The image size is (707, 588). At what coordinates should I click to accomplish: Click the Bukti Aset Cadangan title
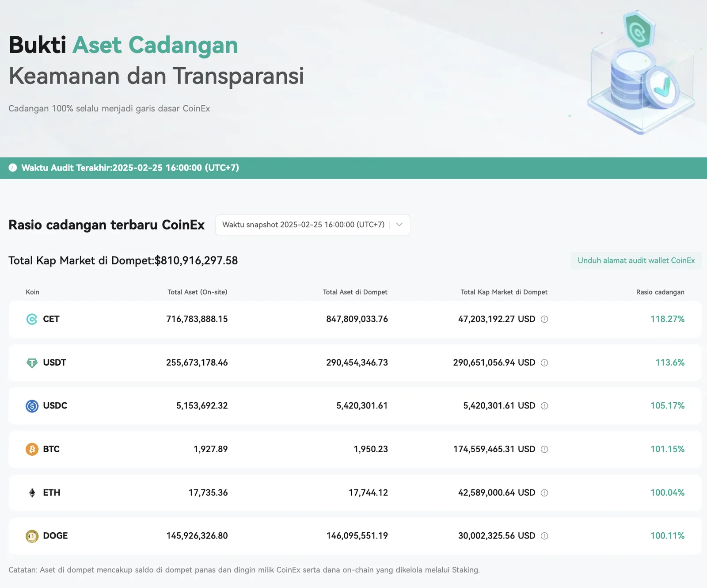(x=123, y=45)
